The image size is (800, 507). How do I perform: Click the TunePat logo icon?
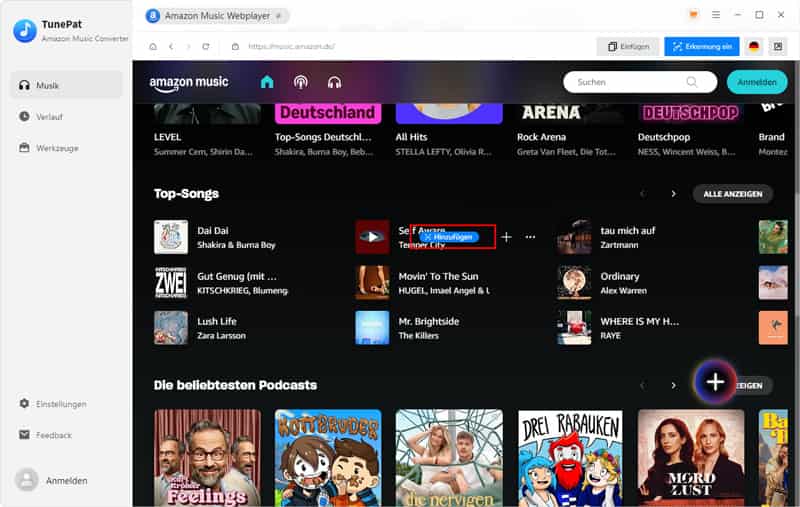point(25,31)
